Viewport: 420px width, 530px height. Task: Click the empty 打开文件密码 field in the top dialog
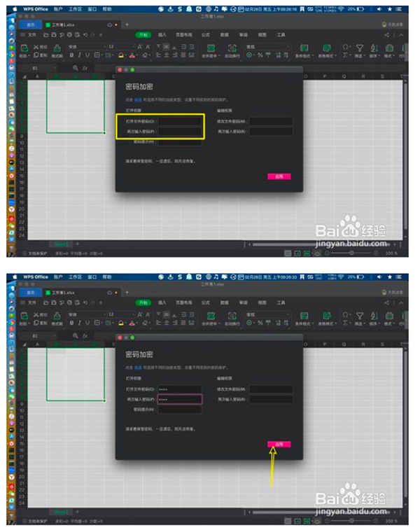(x=180, y=121)
